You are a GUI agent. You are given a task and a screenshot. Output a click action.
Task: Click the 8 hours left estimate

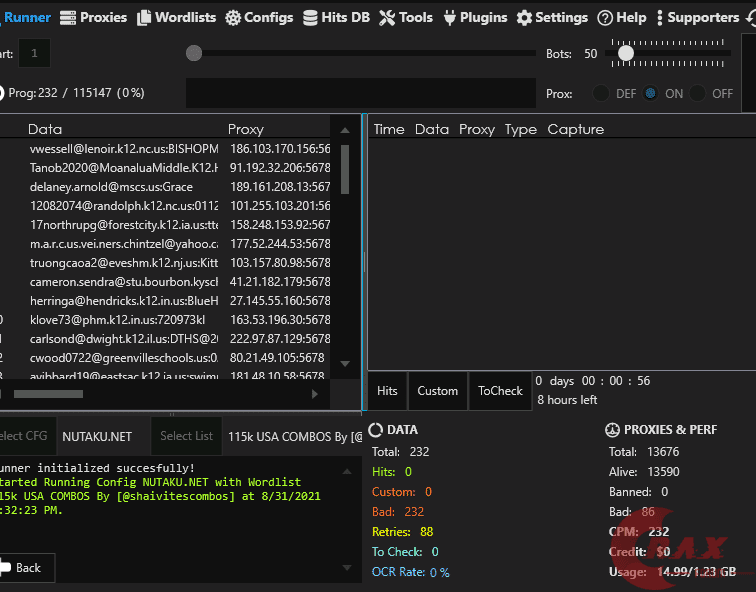coord(567,400)
